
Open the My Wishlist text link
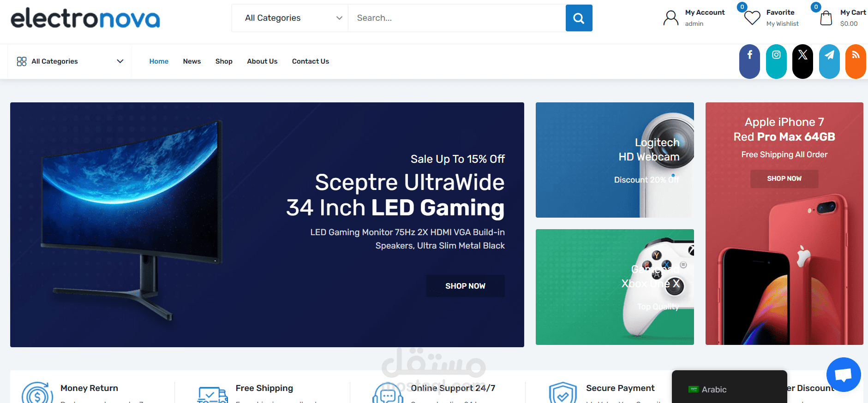[782, 24]
